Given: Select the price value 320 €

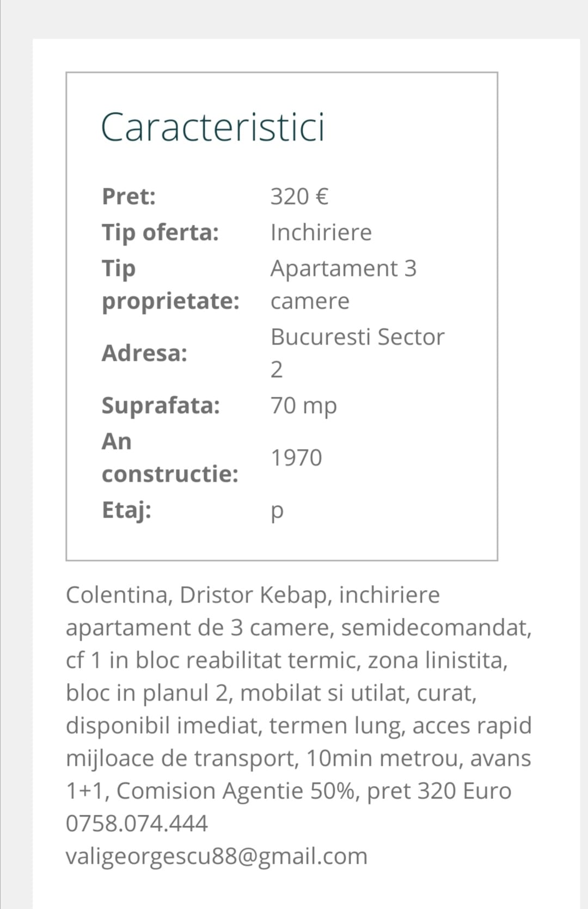Looking at the screenshot, I should (299, 196).
